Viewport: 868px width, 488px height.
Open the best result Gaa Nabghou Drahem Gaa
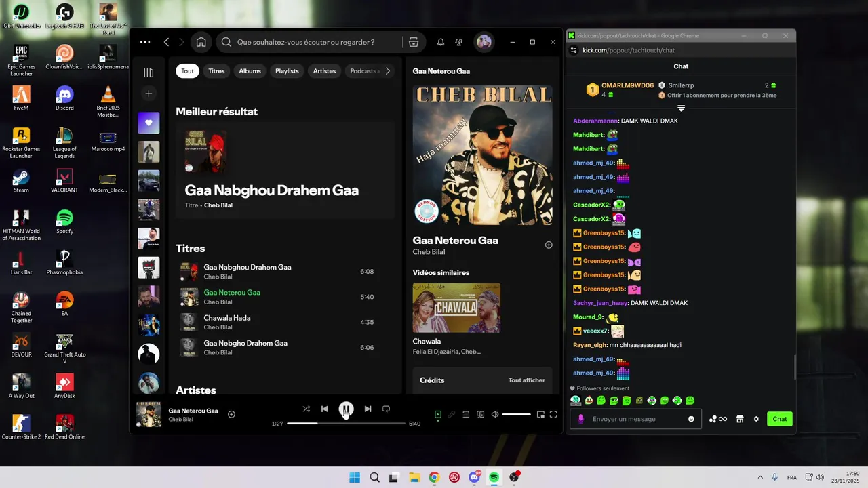click(285, 170)
